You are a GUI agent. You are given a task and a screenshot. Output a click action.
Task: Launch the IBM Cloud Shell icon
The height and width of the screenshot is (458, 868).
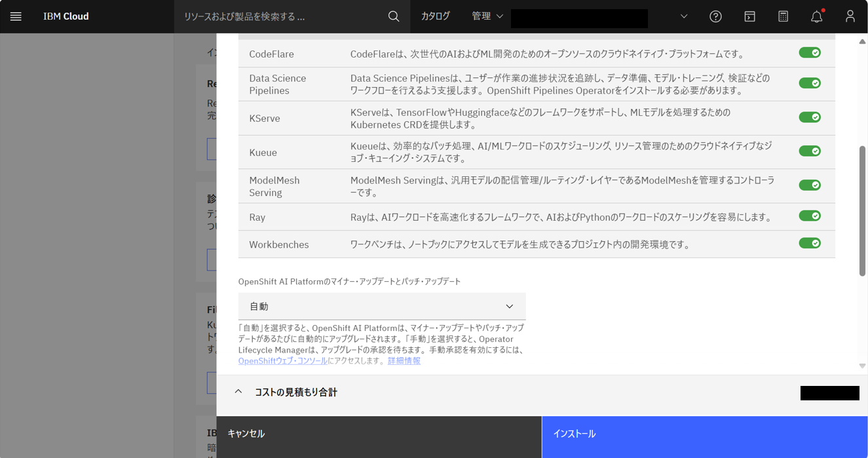coord(749,16)
